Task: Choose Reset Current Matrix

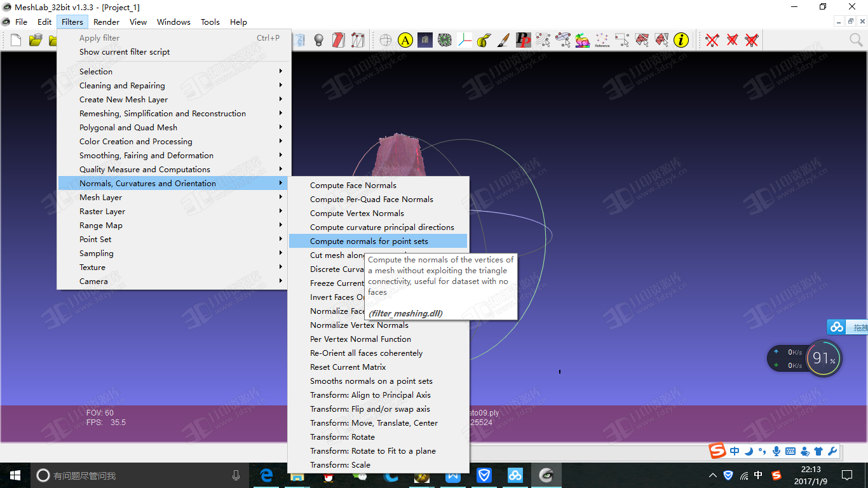Action: [x=378, y=367]
